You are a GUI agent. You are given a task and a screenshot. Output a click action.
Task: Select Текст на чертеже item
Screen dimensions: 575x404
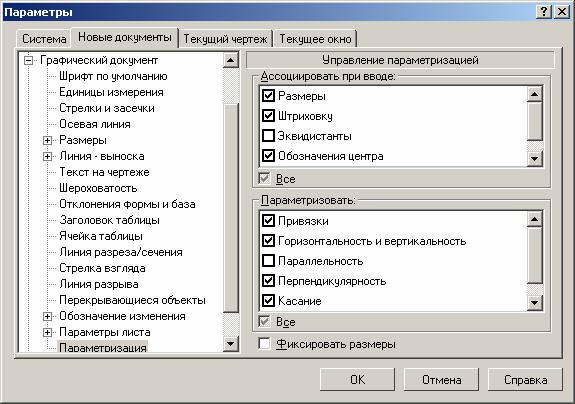[104, 172]
